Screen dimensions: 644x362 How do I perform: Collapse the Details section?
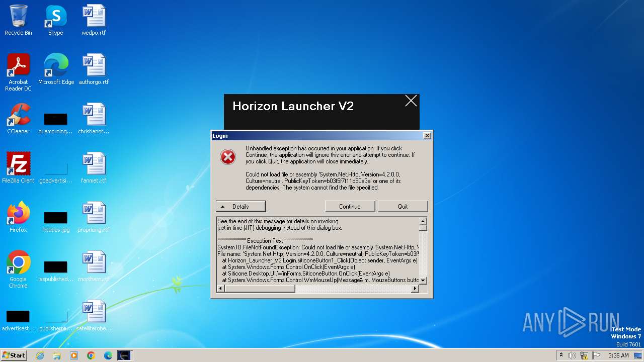[x=240, y=207]
